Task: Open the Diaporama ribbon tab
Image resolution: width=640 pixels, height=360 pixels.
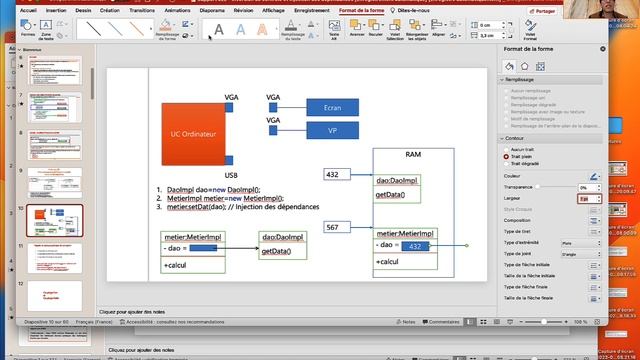Action: click(212, 10)
